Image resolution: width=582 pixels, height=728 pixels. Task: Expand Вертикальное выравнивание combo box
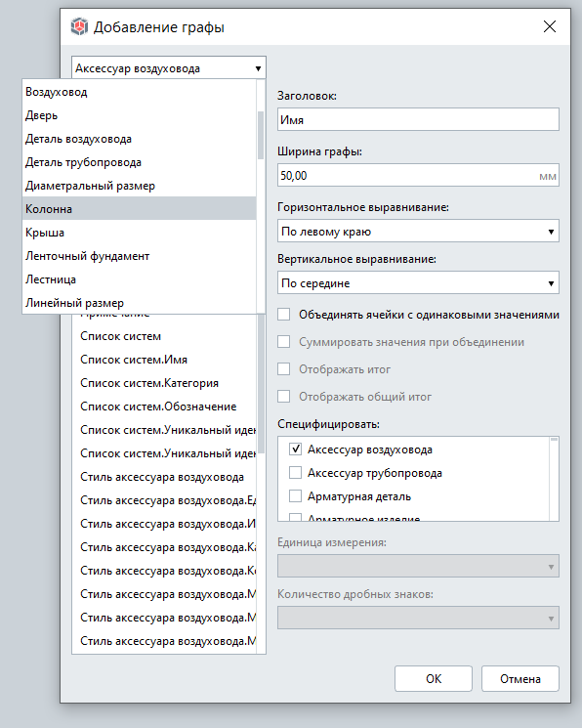[418, 282]
